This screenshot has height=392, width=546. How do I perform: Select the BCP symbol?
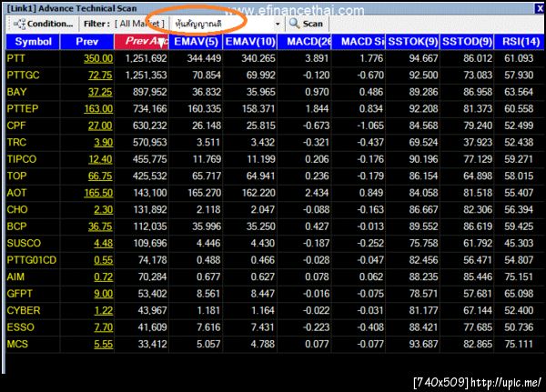[16, 226]
